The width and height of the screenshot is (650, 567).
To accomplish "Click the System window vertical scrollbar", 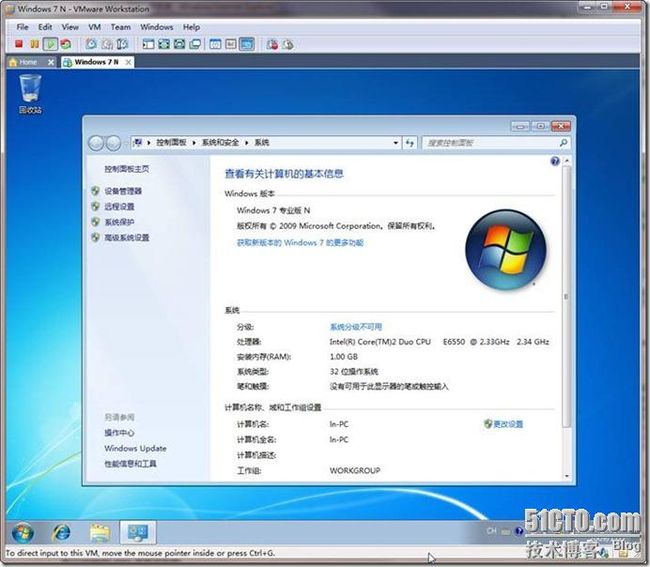I will click(x=566, y=297).
